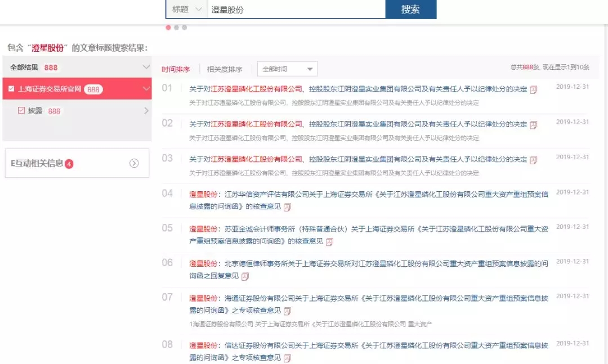Open result 06 北京德恒律师事务所 title

pos(369,269)
